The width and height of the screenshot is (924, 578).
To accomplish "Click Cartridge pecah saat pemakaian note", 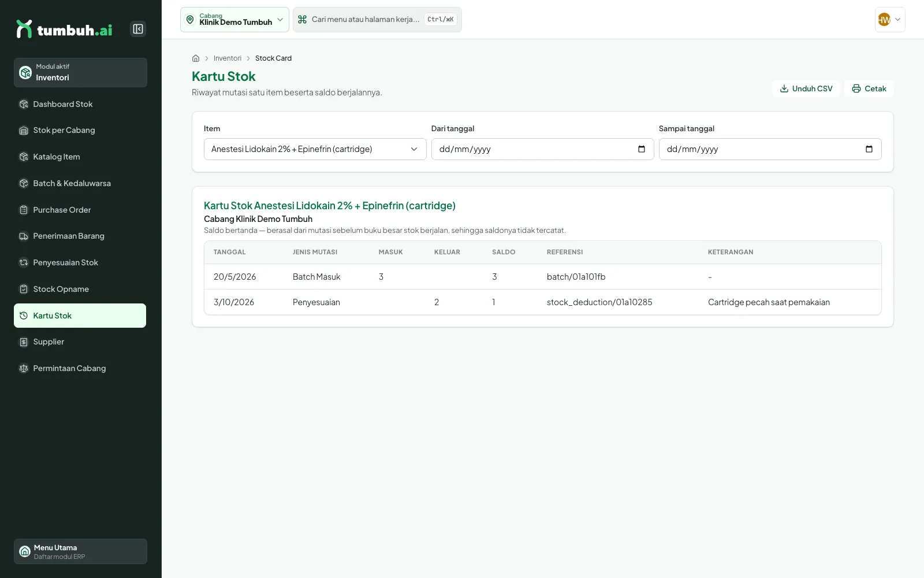I will 769,302.
